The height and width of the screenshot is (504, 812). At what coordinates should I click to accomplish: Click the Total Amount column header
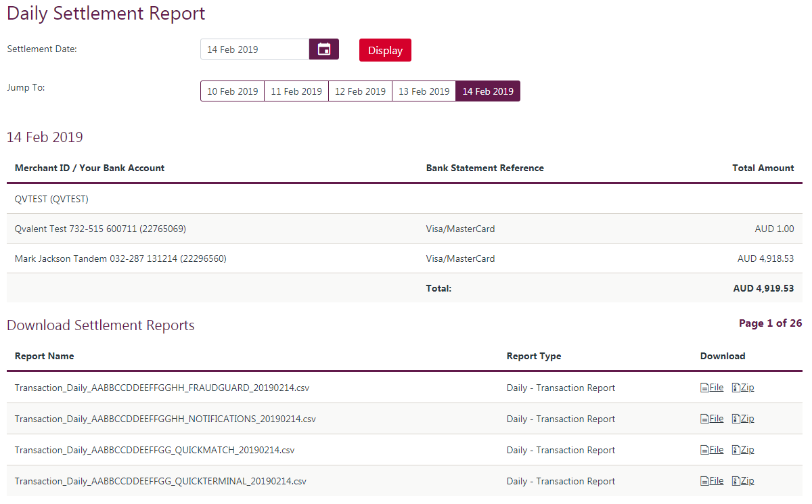(x=763, y=168)
